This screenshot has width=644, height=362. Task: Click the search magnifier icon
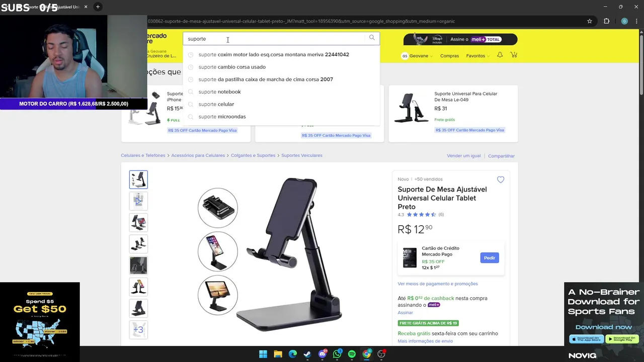pyautogui.click(x=372, y=38)
